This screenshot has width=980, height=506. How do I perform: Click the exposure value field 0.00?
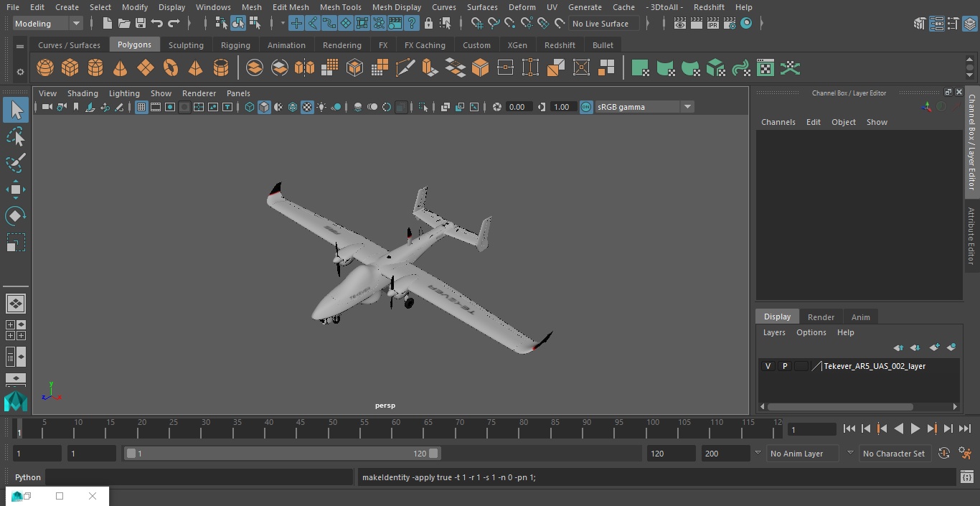[x=517, y=107]
